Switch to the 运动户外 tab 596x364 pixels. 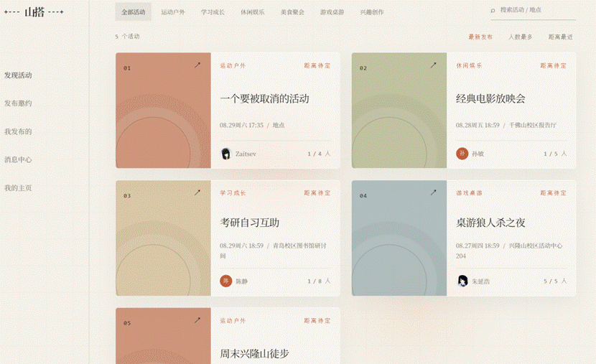tap(173, 12)
